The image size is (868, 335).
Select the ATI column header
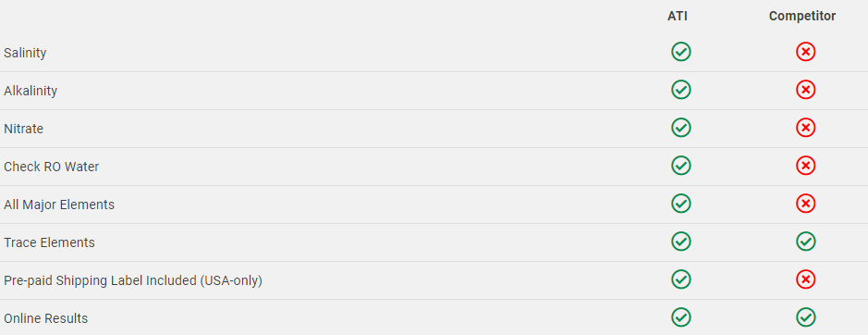click(x=677, y=17)
